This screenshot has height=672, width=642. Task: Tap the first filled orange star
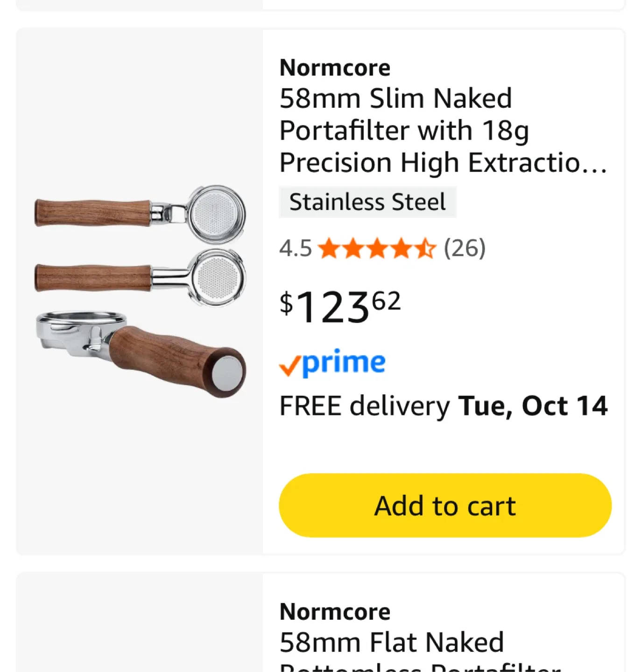click(x=329, y=248)
